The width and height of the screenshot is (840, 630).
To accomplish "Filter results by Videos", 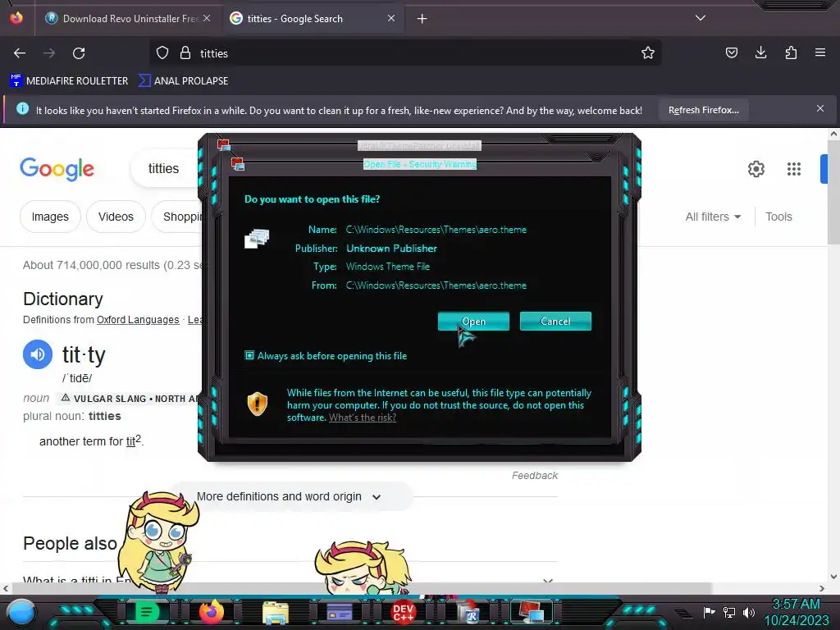I will 116,217.
